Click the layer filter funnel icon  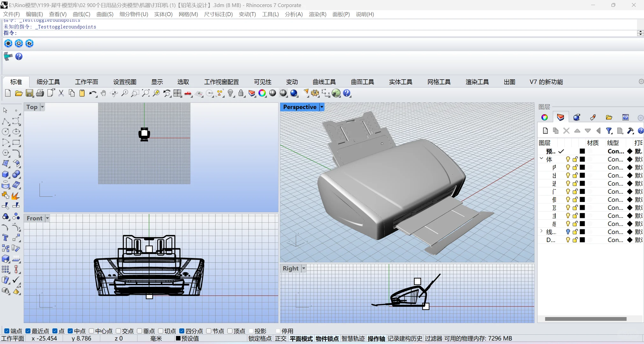(609, 131)
